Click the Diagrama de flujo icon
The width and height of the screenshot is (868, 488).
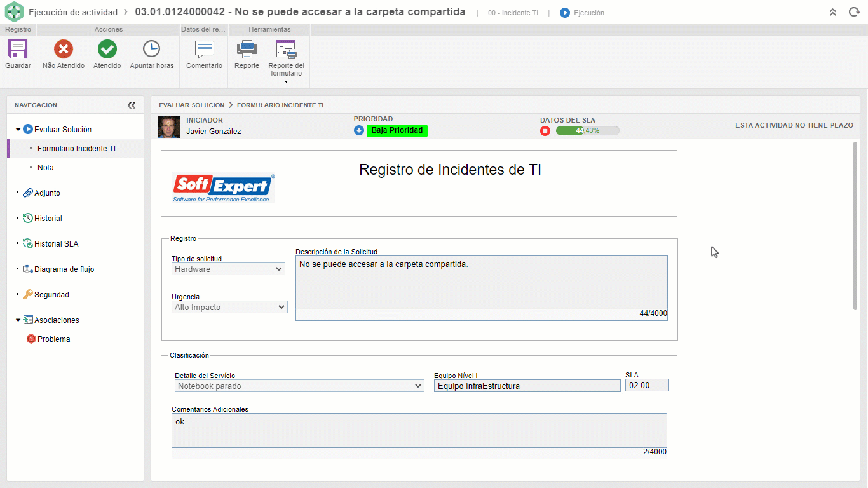pyautogui.click(x=28, y=269)
